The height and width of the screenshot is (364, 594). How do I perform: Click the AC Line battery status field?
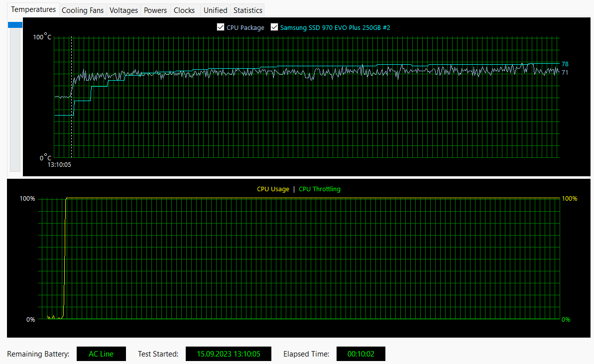click(101, 354)
